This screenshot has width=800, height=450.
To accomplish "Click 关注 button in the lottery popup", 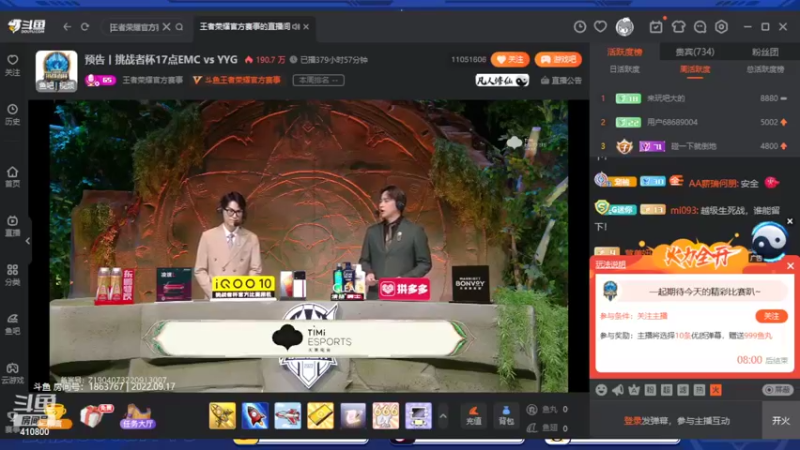I will click(771, 316).
